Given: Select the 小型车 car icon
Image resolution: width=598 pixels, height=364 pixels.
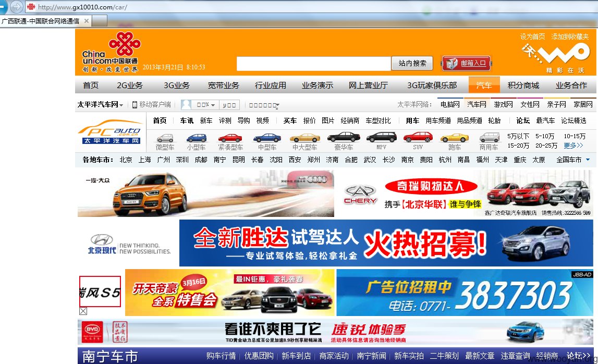Looking at the screenshot, I should coord(197,138).
